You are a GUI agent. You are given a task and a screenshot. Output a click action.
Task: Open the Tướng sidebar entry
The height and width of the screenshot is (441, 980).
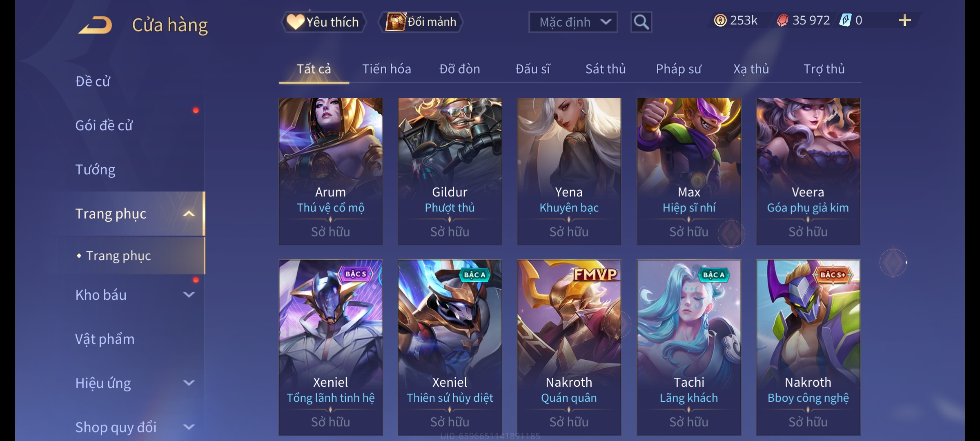coord(95,169)
